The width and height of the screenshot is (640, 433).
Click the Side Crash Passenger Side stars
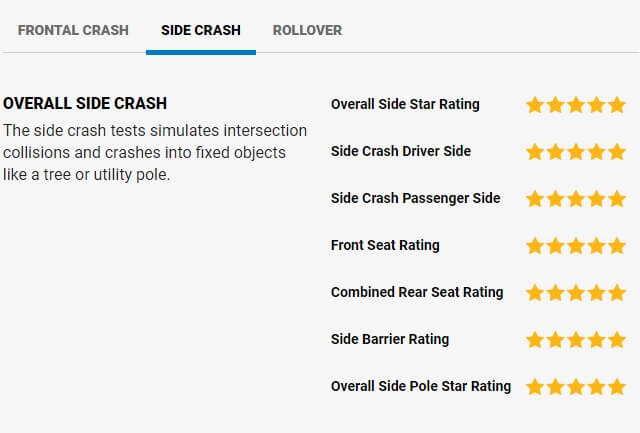(576, 199)
